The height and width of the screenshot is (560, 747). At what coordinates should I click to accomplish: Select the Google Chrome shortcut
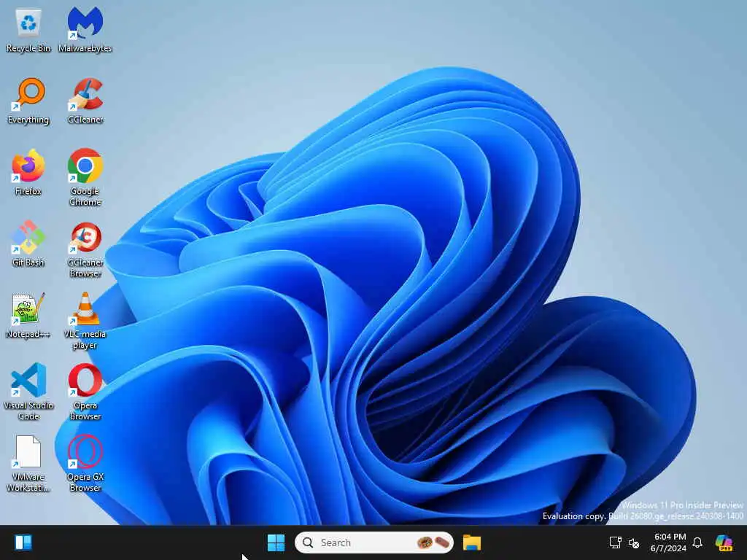(85, 177)
